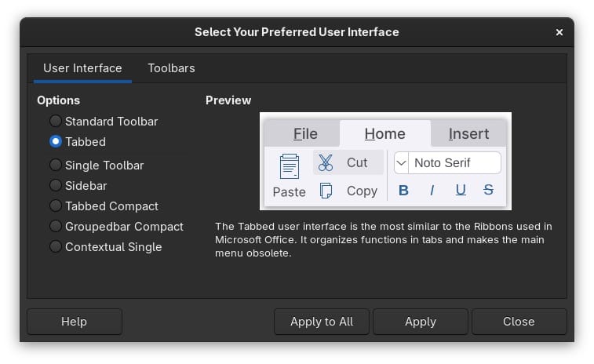The height and width of the screenshot is (364, 594).
Task: Close the dialog with the X icon
Action: 559,32
